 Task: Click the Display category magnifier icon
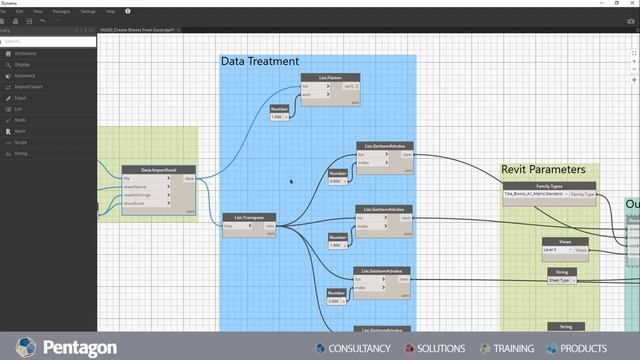(x=8, y=64)
